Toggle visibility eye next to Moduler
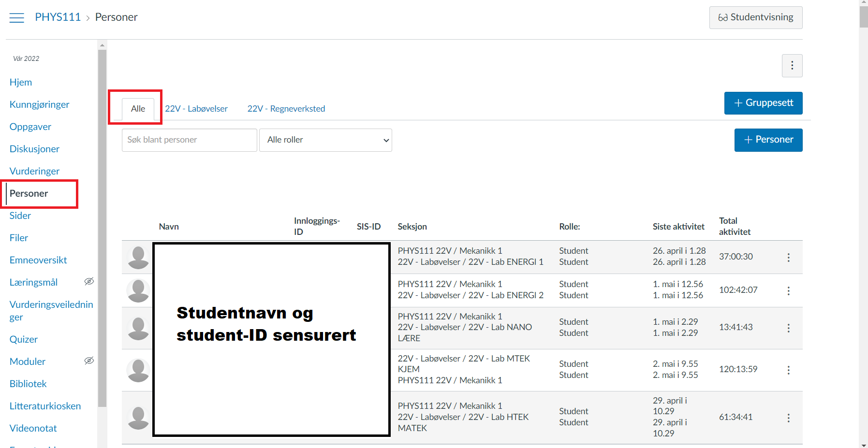The height and width of the screenshot is (448, 868). click(89, 361)
